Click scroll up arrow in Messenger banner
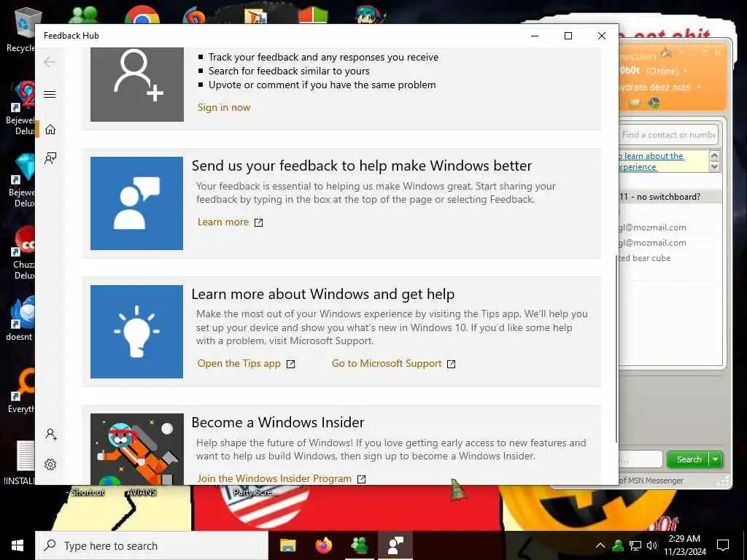The image size is (747, 560). pos(714,155)
